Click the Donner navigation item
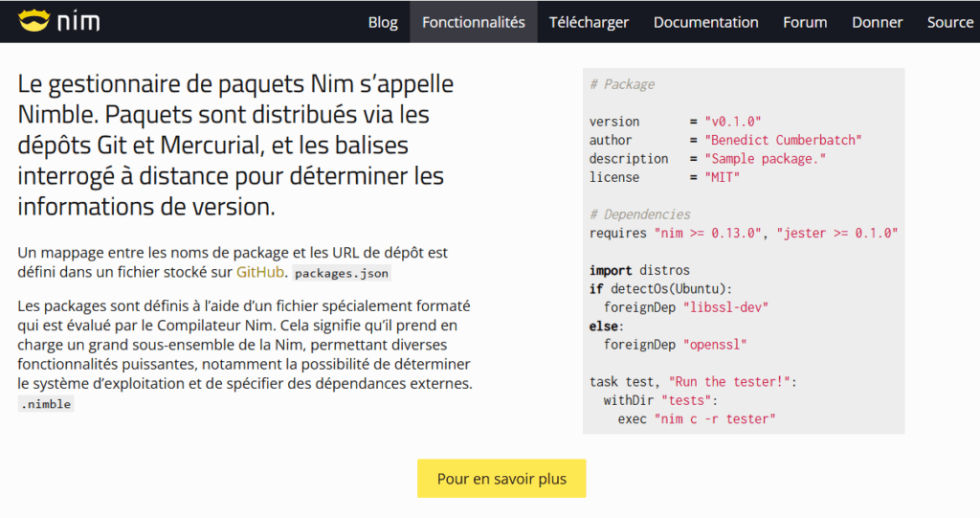 pyautogui.click(x=877, y=22)
